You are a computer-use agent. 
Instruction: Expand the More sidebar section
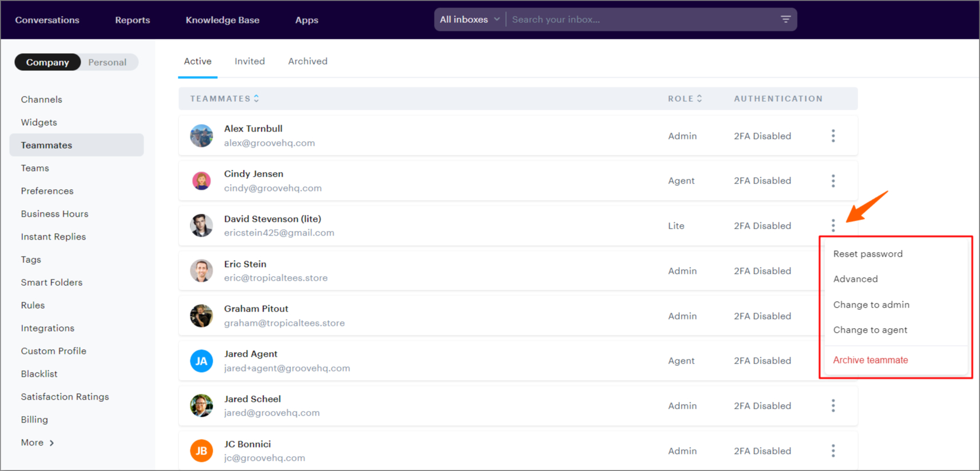[38, 442]
